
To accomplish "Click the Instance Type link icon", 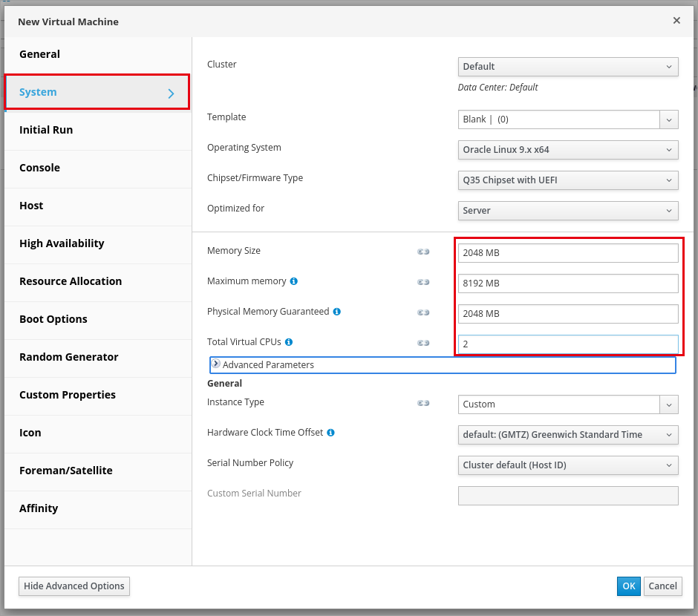I will 423,403.
